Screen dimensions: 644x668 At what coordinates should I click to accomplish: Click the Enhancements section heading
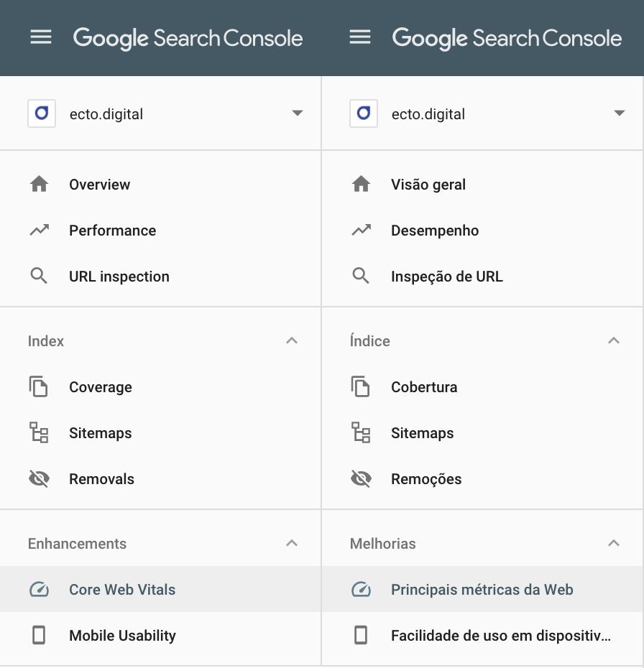[77, 544]
